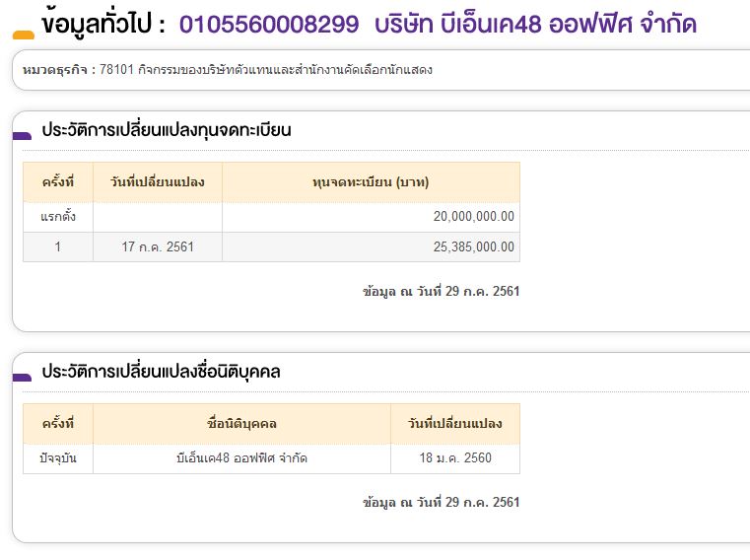Click the name cell บีเอ็นเค48 ออฟฟิศ จำกัด

coord(241,458)
